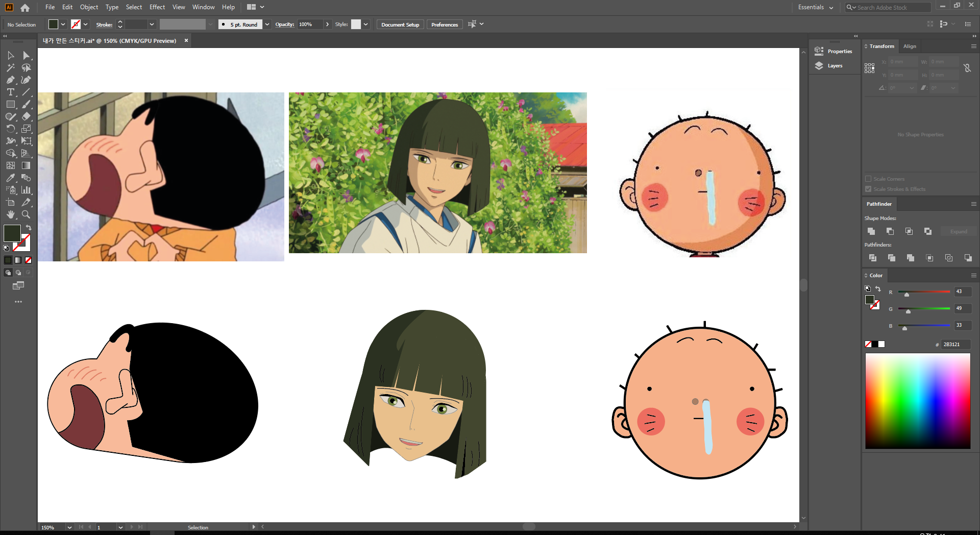Select the Mesh tool
This screenshot has height=535, width=980.
pos(11,165)
